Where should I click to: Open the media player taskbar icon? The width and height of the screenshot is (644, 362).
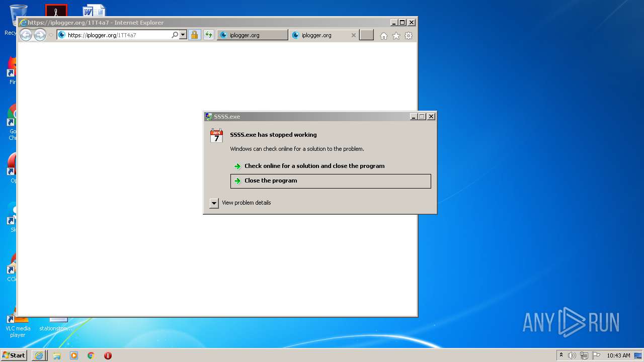pos(74,355)
